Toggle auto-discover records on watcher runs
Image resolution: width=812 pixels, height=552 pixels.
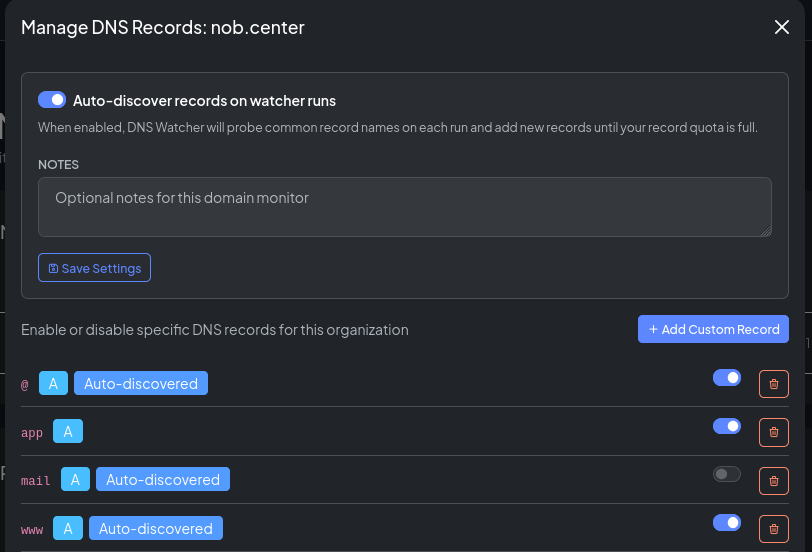pyautogui.click(x=52, y=99)
